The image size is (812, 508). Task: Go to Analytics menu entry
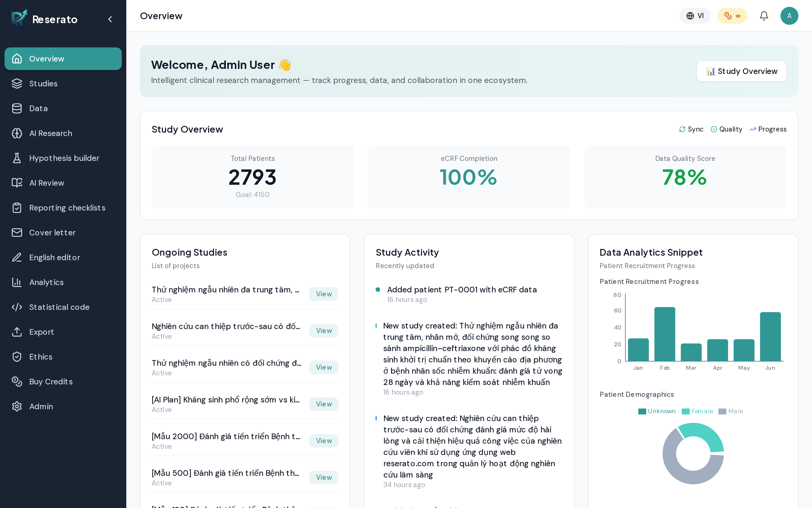coord(63,282)
